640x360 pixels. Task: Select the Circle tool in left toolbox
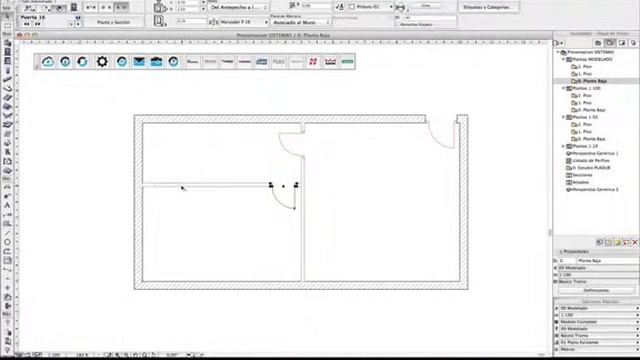7,242
